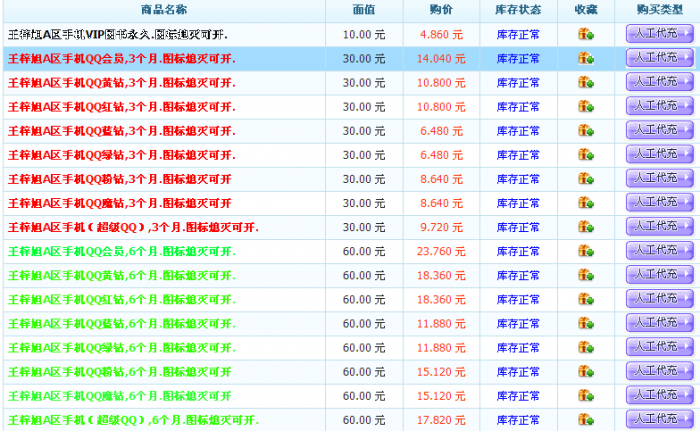Viewport: 700px width, 431px height.
Task: Click the 收藏 column header
Action: click(586, 9)
